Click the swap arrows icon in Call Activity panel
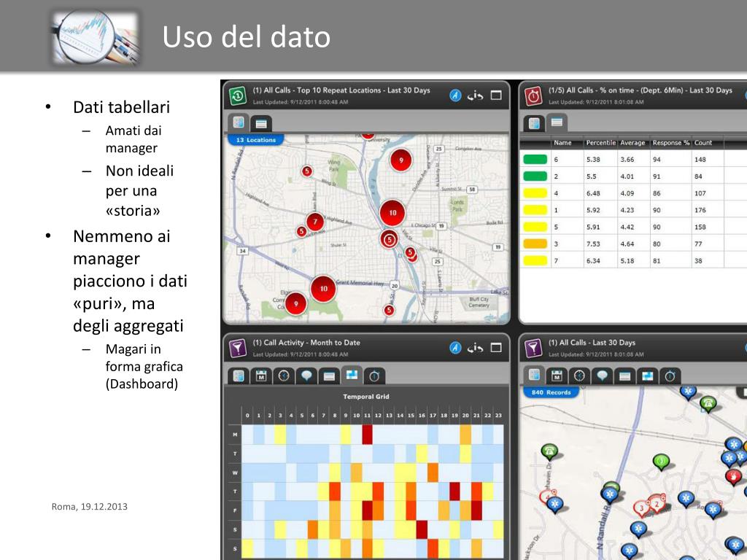This screenshot has width=747, height=560. coord(475,349)
